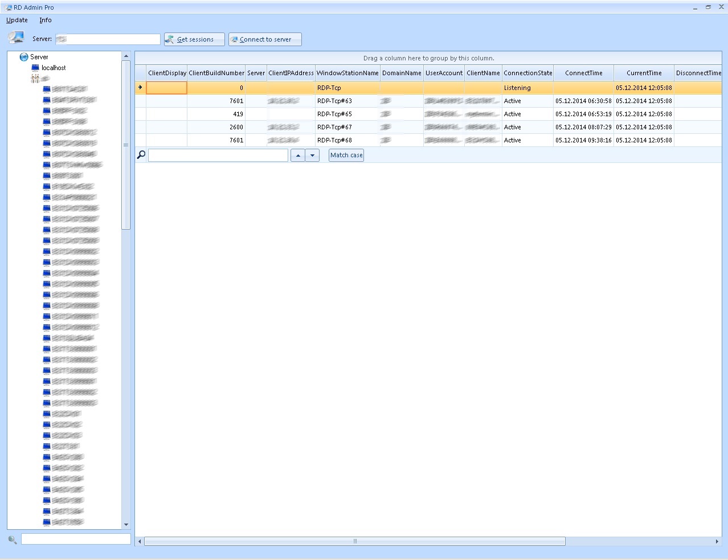Screen dimensions: 728x560
Task: Click the grid horizontal scrollbar thumb
Action: click(355, 541)
